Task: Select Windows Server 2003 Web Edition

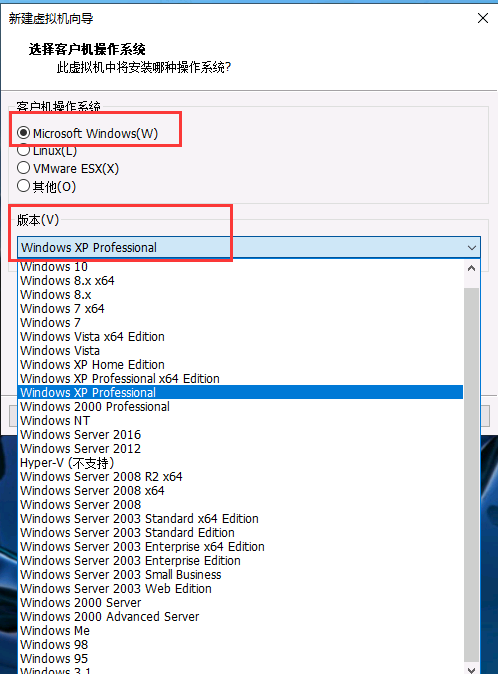Action: click(x=240, y=588)
